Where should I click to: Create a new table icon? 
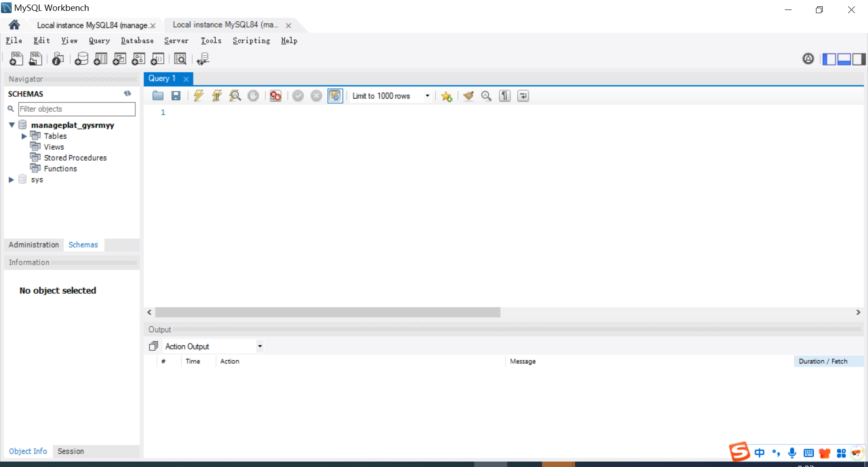100,59
